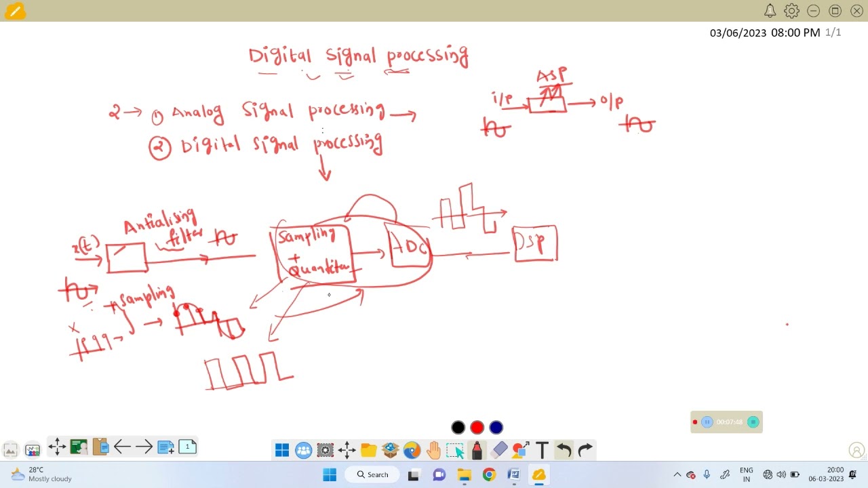Redo the last action
868x488 pixels.
click(x=585, y=450)
